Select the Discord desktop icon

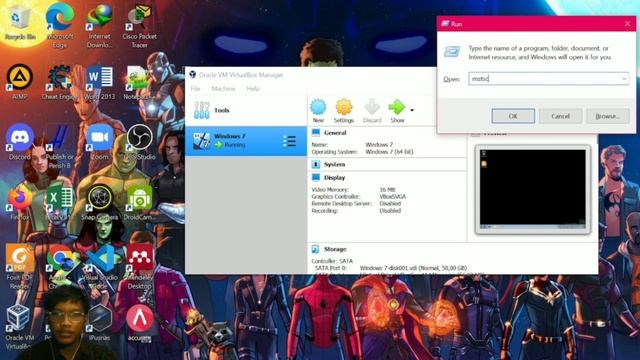click(20, 142)
